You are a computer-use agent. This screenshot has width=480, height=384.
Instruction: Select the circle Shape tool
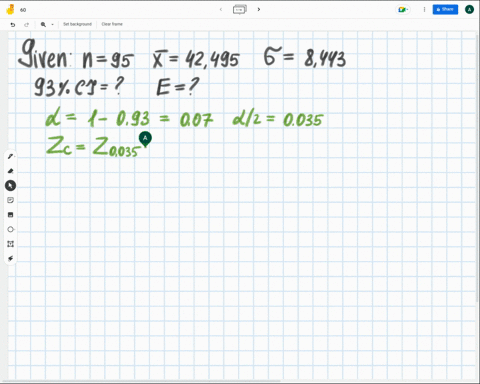[10, 229]
